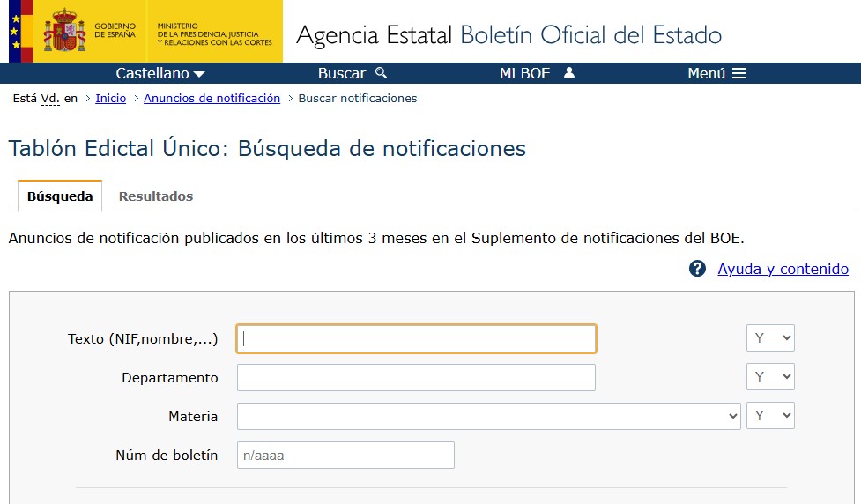Viewport: 861px width, 504px height.
Task: Open the Y operator dropdown beside Departamento
Action: (x=769, y=377)
